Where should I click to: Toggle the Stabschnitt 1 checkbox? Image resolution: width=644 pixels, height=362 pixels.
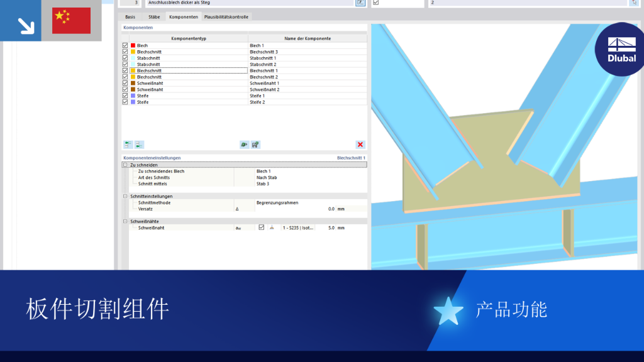(125, 58)
